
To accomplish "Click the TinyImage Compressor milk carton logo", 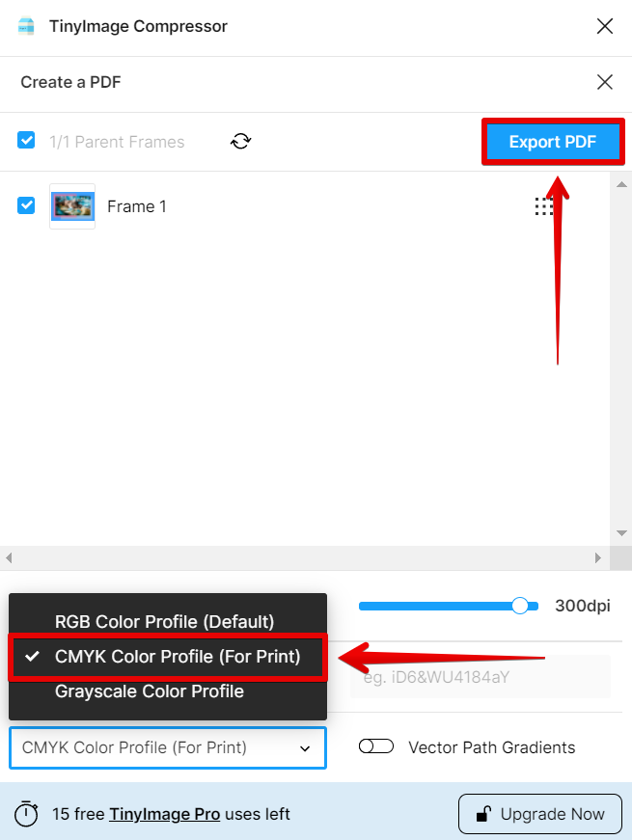I will click(26, 26).
